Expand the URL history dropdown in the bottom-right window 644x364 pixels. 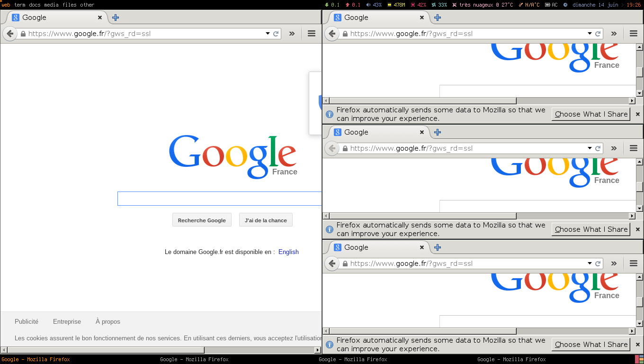coord(590,264)
